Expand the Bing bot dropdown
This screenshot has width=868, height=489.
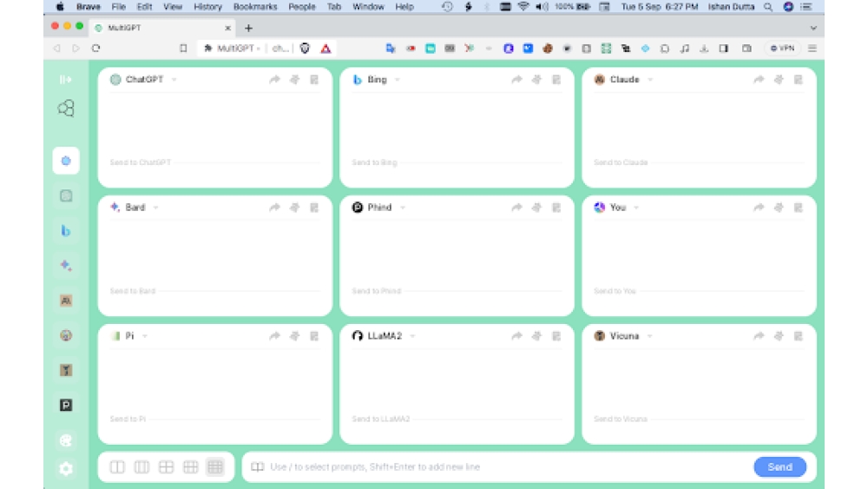tap(398, 80)
